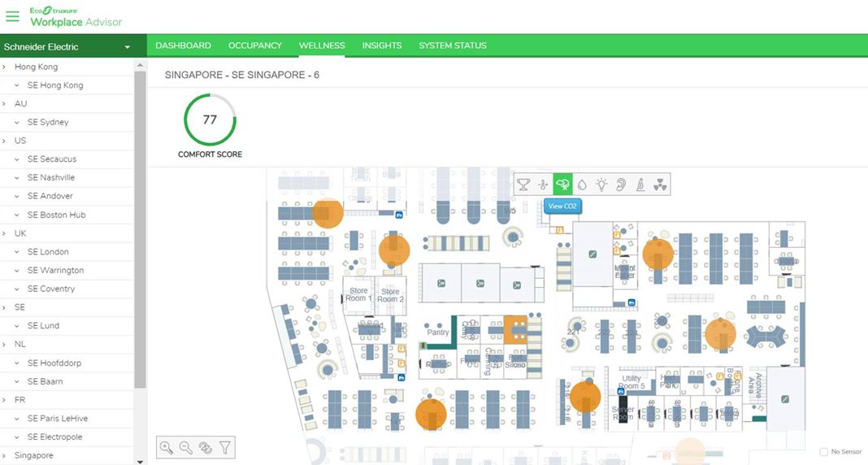Click the EcoStruxure Workplace Advisor logo
This screenshot has width=868, height=465.
click(x=76, y=17)
